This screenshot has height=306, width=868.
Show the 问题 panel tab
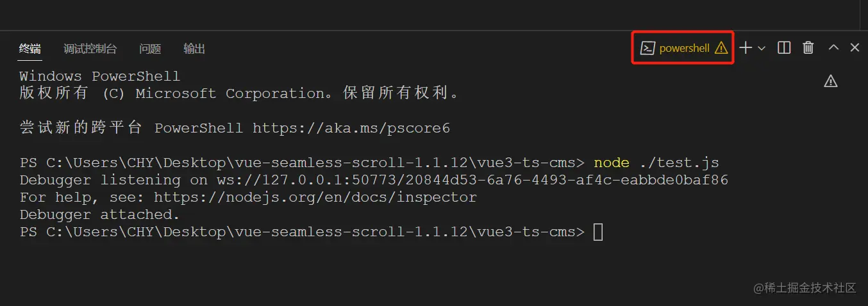click(150, 49)
